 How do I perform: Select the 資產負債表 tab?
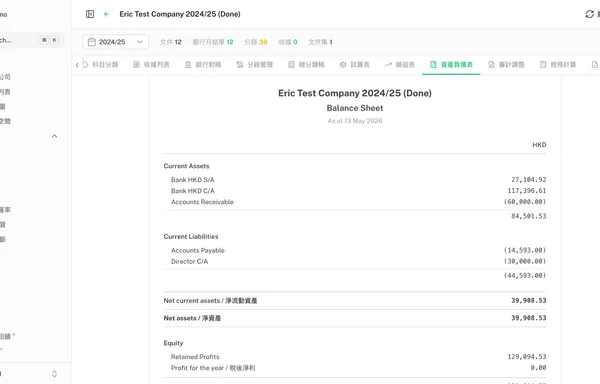tap(452, 65)
